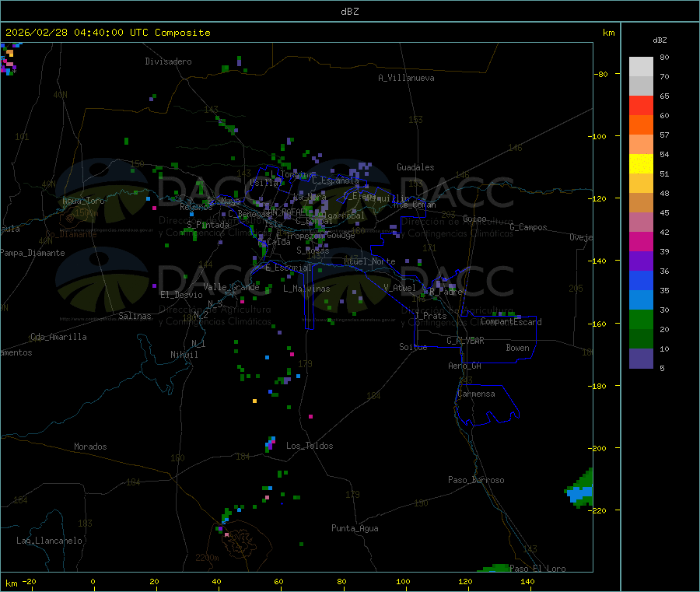Image resolution: width=700 pixels, height=592 pixels.
Task: Click the Bowen location label
Action: point(517,348)
